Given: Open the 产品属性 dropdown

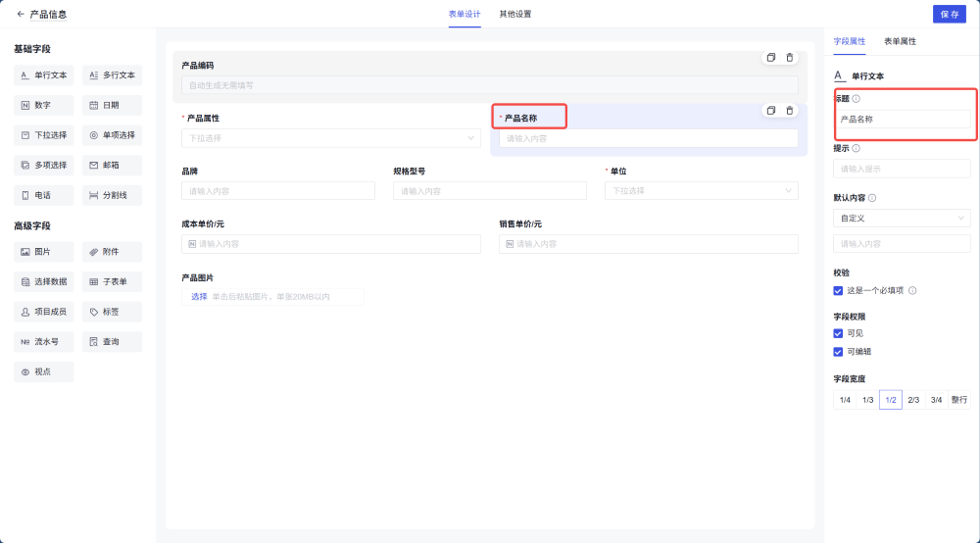Looking at the screenshot, I should click(x=330, y=138).
